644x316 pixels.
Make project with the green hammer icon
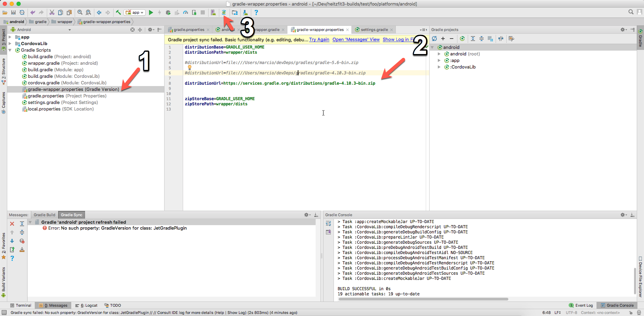(118, 12)
